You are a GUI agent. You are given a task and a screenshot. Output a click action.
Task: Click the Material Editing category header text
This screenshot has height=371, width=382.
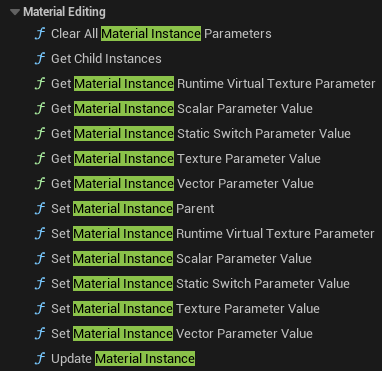pyautogui.click(x=64, y=12)
